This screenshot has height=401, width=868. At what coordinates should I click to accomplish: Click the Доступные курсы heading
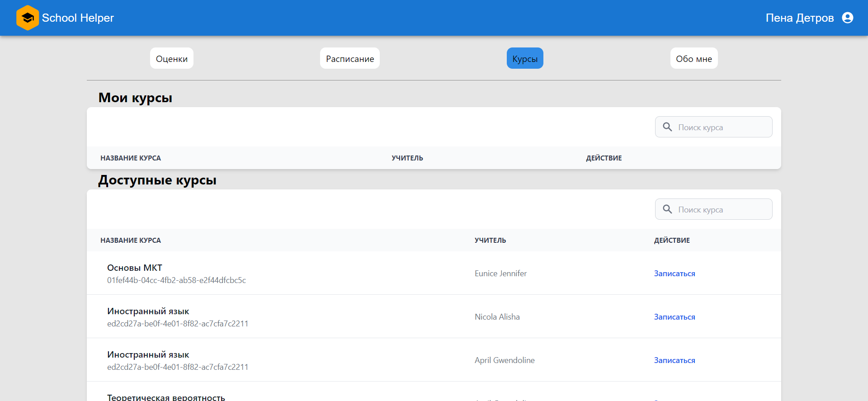[157, 180]
